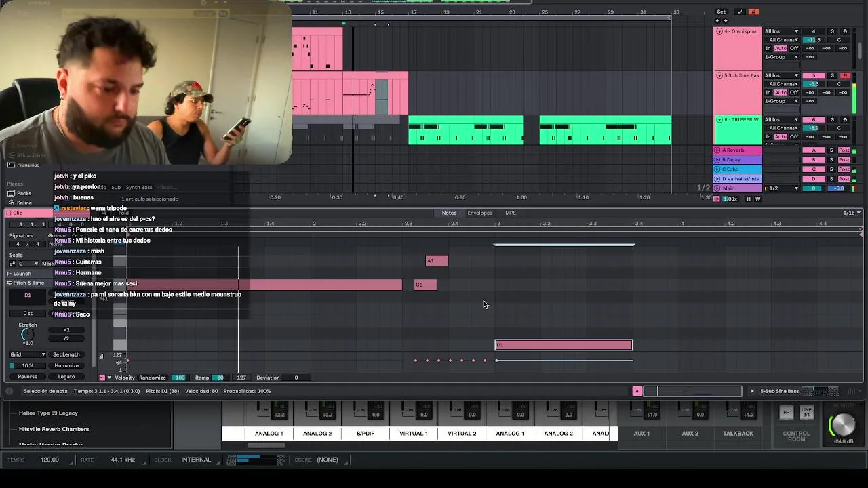Turn the Monitor -24.0 dB knob

tap(843, 425)
